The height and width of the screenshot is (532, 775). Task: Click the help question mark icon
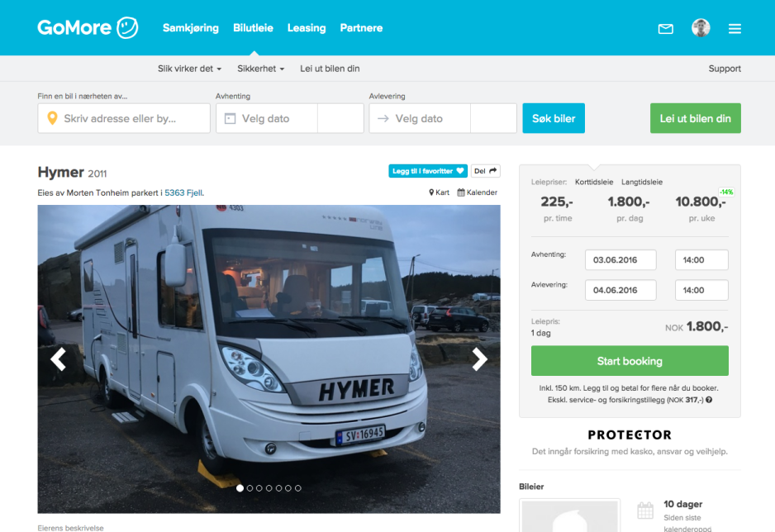pyautogui.click(x=709, y=400)
